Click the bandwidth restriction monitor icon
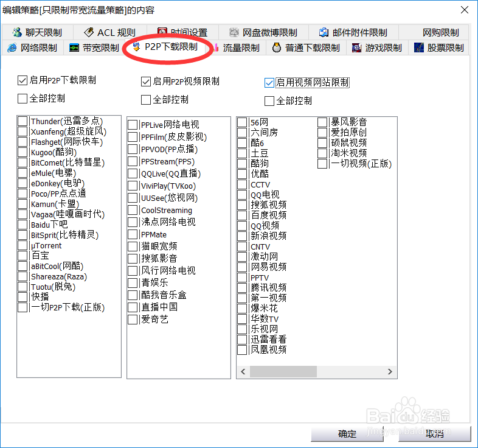Viewport: 478px width, 448px height. tap(74, 47)
